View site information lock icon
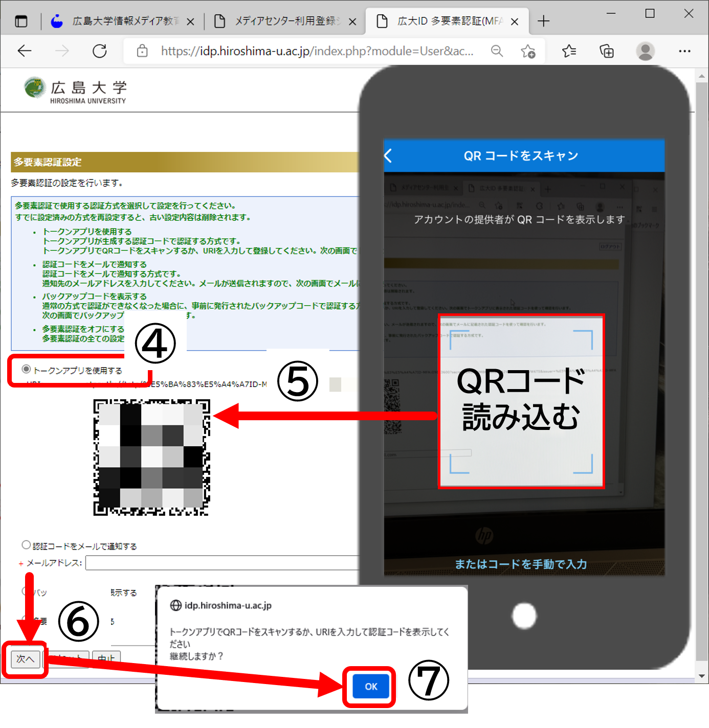The height and width of the screenshot is (728, 709). (142, 51)
